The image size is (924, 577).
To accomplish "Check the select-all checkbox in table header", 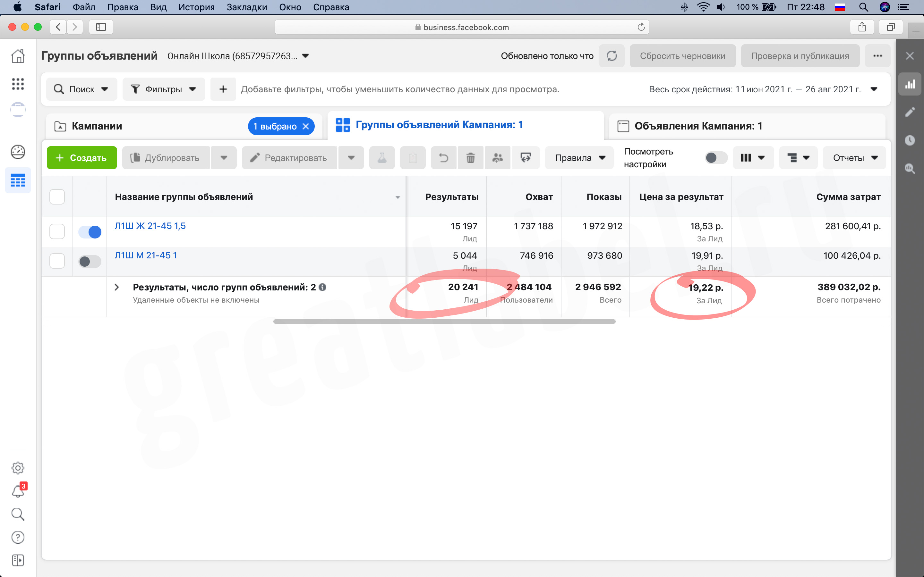I will click(57, 197).
